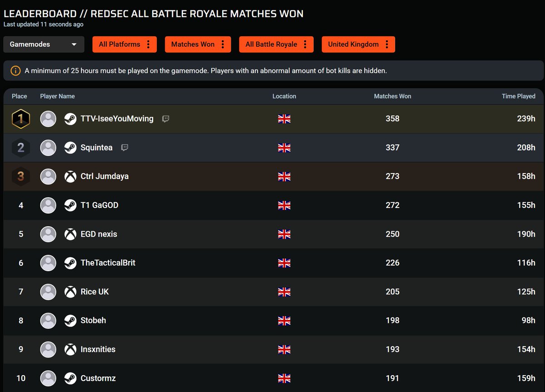
Task: Click the UK flag in TTV-IseeYouMoving's row
Action: coord(284,119)
